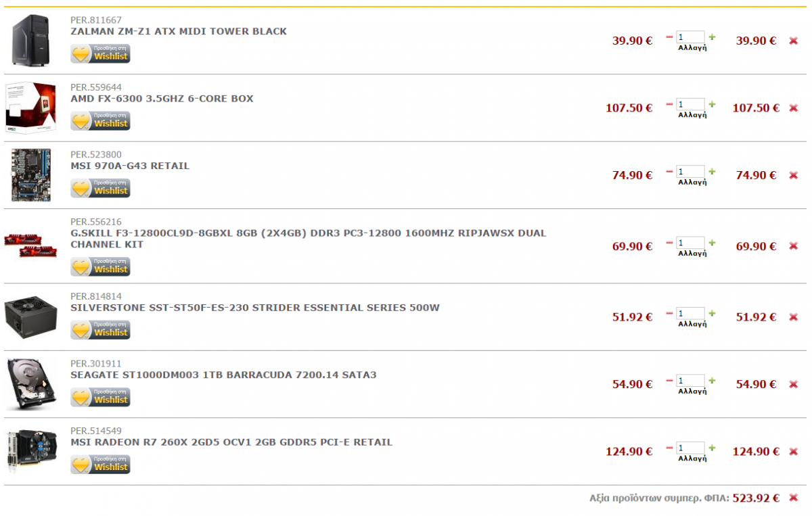Decrease quantity of the Seagate Barracuda drive
Screen dimensions: 812x516
point(670,381)
